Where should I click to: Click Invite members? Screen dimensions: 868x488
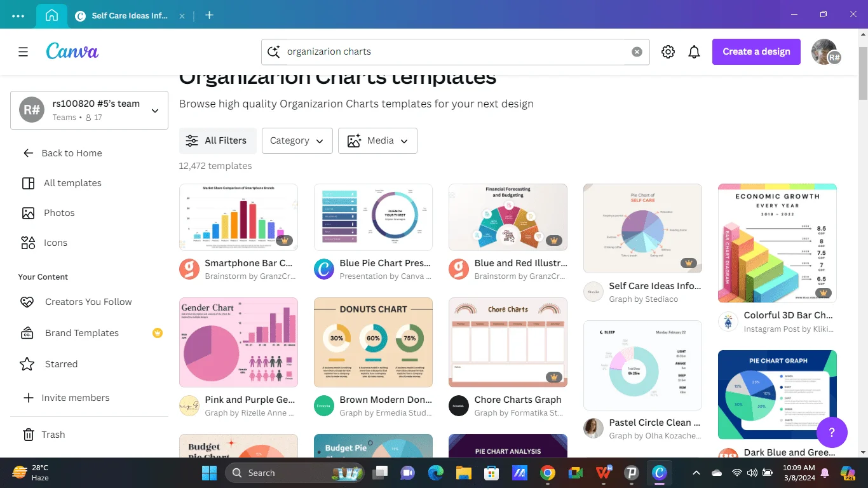point(75,398)
